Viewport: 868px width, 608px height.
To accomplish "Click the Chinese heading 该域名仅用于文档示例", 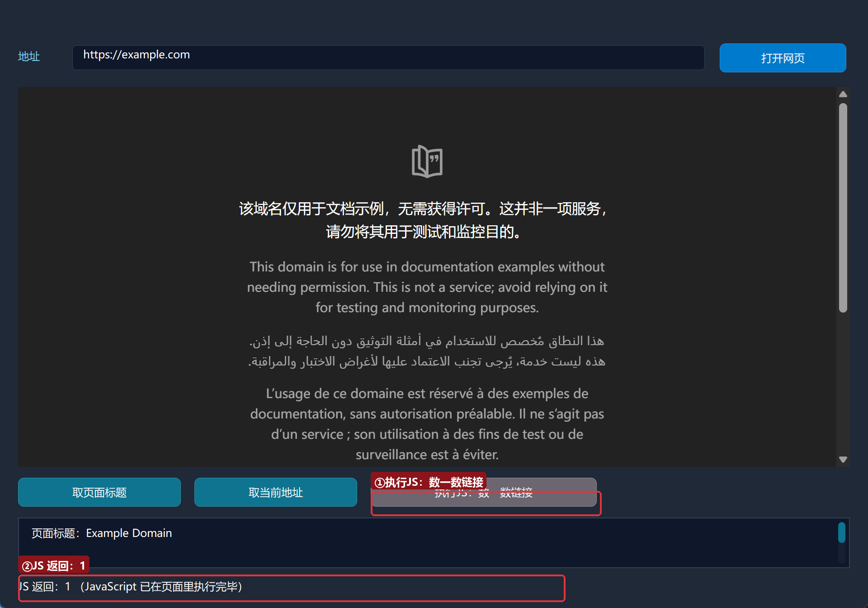I will coord(424,220).
